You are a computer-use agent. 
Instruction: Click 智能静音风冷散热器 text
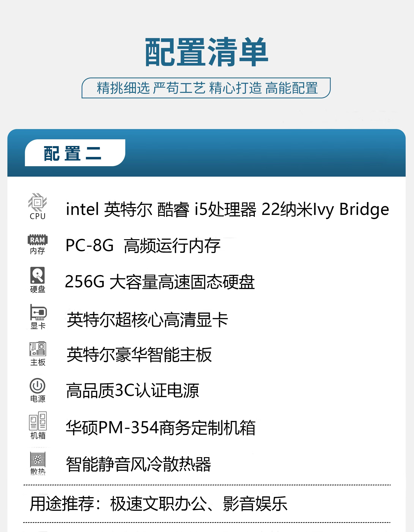tap(139, 464)
